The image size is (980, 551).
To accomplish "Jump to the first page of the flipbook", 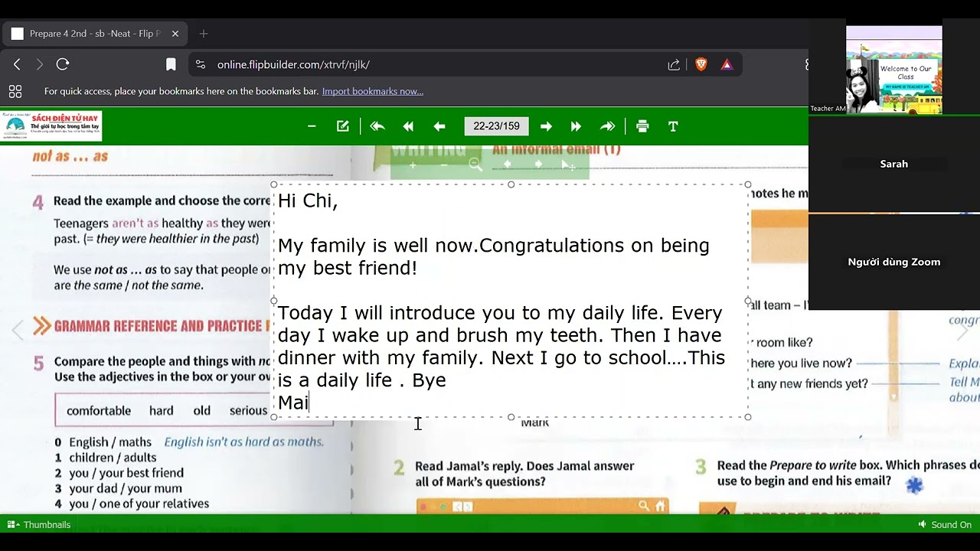I will pos(377,126).
